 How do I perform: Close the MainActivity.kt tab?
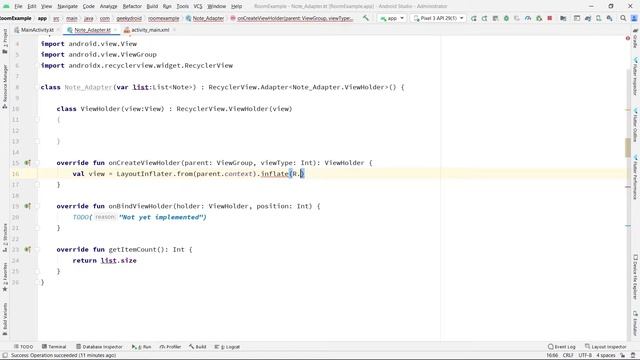tap(58, 30)
